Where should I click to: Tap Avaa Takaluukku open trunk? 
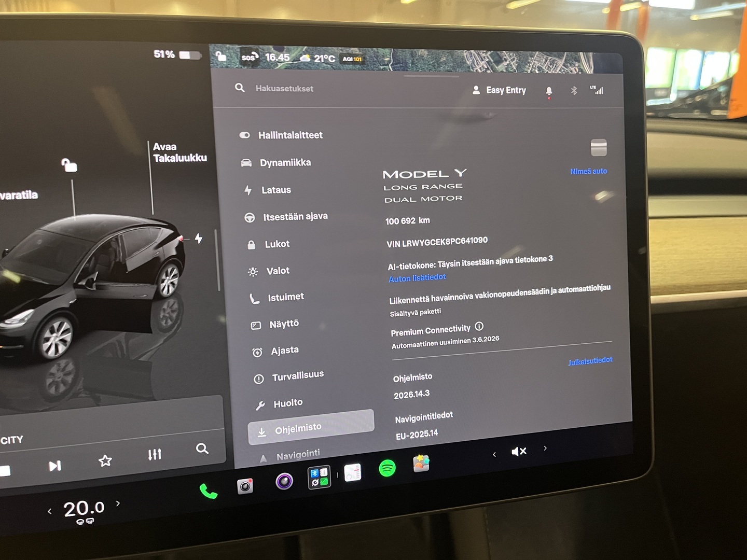pos(179,152)
